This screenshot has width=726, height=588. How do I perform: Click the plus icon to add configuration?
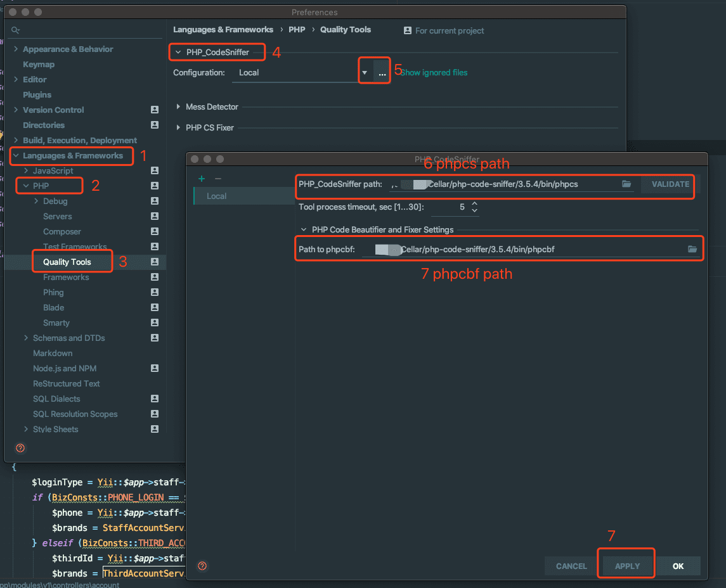[202, 179]
